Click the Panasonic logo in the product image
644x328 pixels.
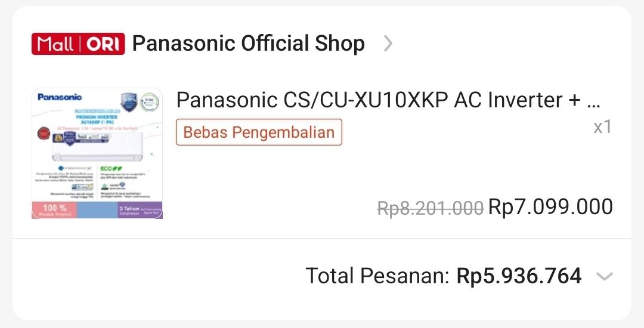(60, 97)
